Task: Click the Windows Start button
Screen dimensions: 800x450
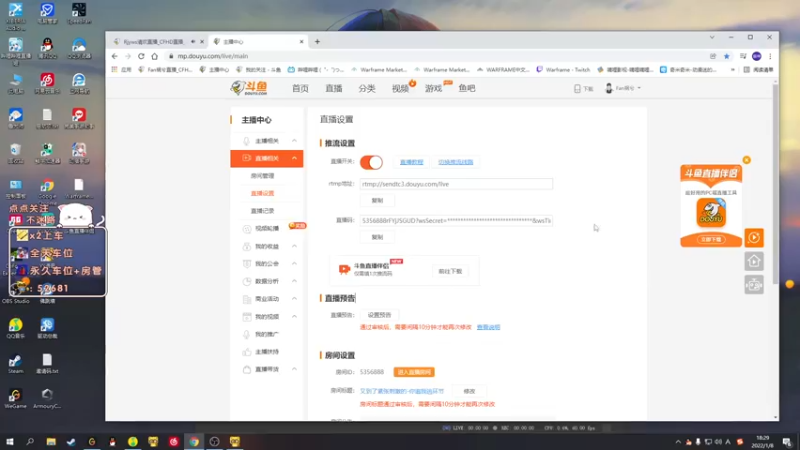Action: [10, 442]
